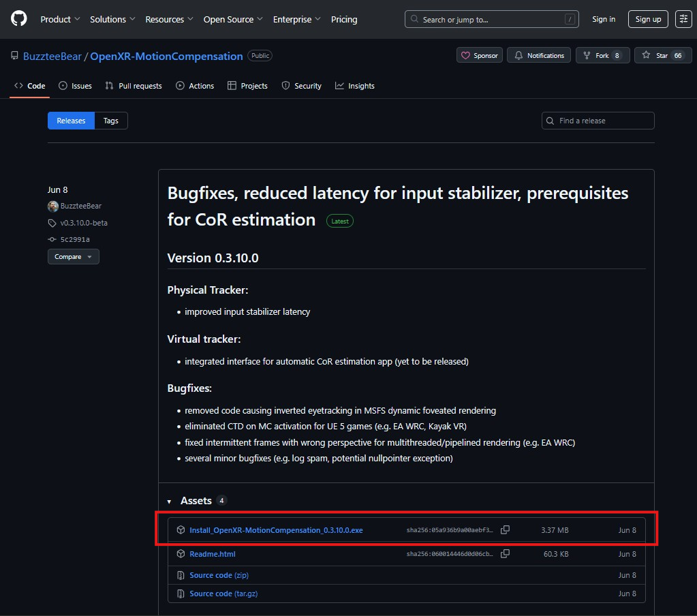
Task: Click the Star button
Action: coord(663,56)
